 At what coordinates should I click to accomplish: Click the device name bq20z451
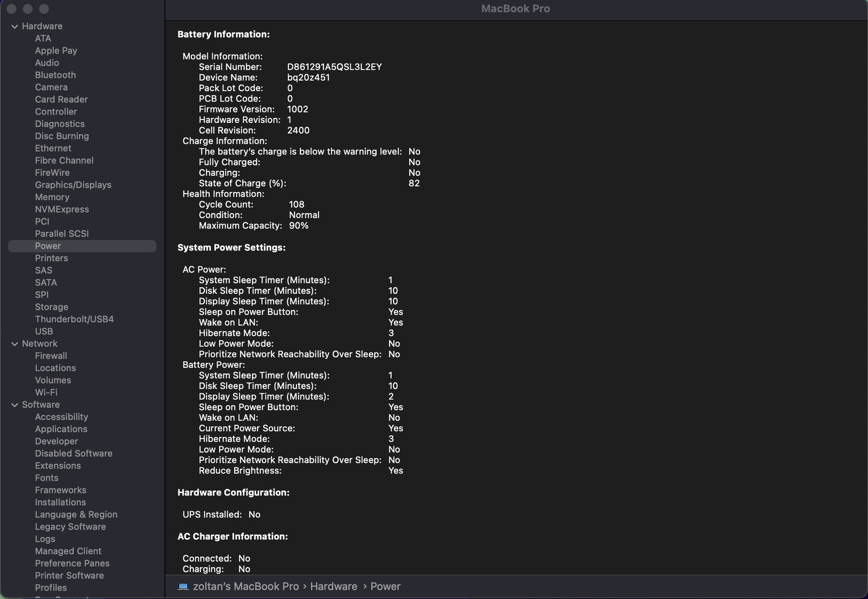pyautogui.click(x=308, y=78)
